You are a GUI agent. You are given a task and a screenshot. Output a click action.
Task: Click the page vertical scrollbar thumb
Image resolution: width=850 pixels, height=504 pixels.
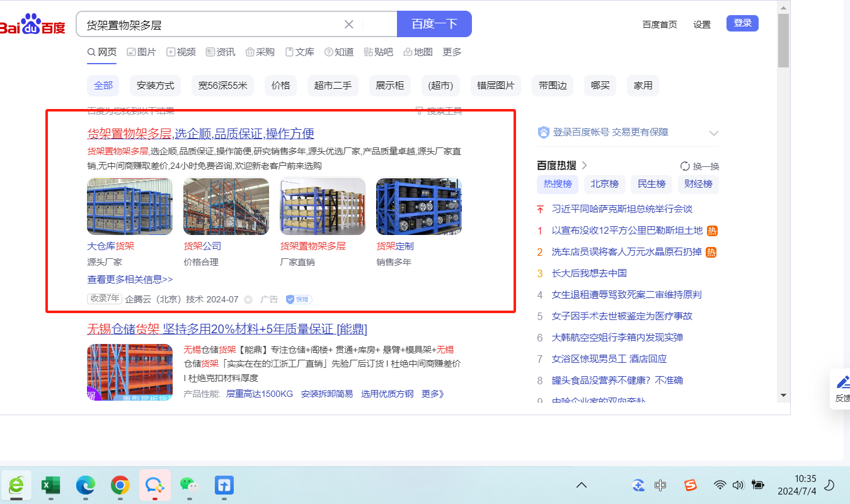pyautogui.click(x=783, y=40)
